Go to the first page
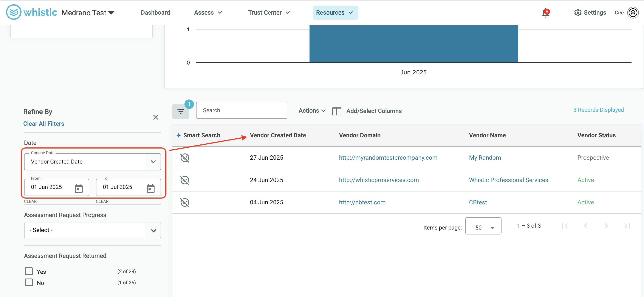644x297 pixels. tap(565, 226)
